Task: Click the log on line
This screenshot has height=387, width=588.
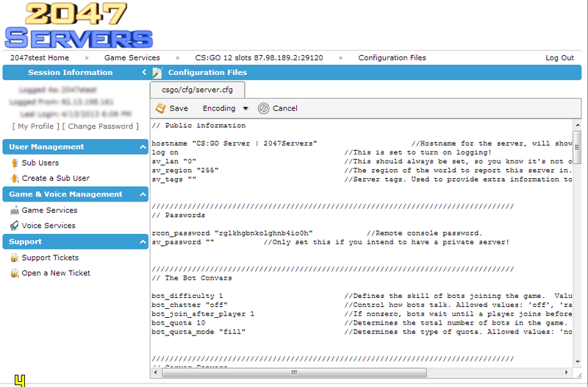Action: (321, 152)
